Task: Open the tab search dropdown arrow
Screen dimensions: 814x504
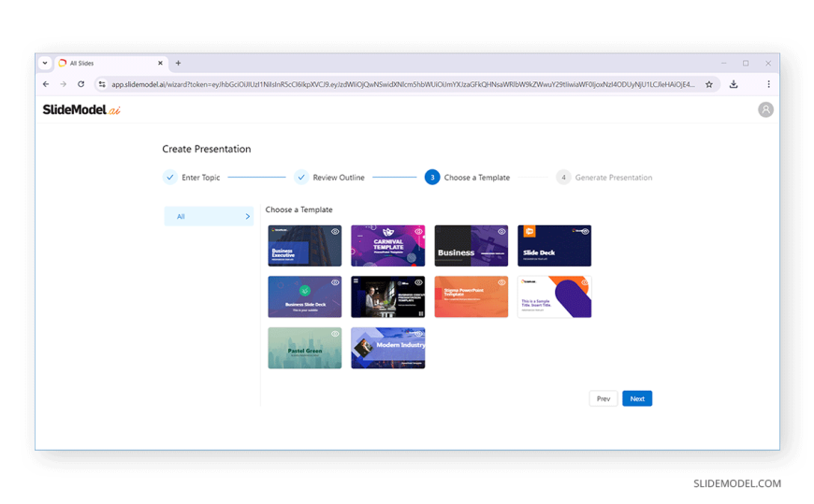Action: coord(45,64)
